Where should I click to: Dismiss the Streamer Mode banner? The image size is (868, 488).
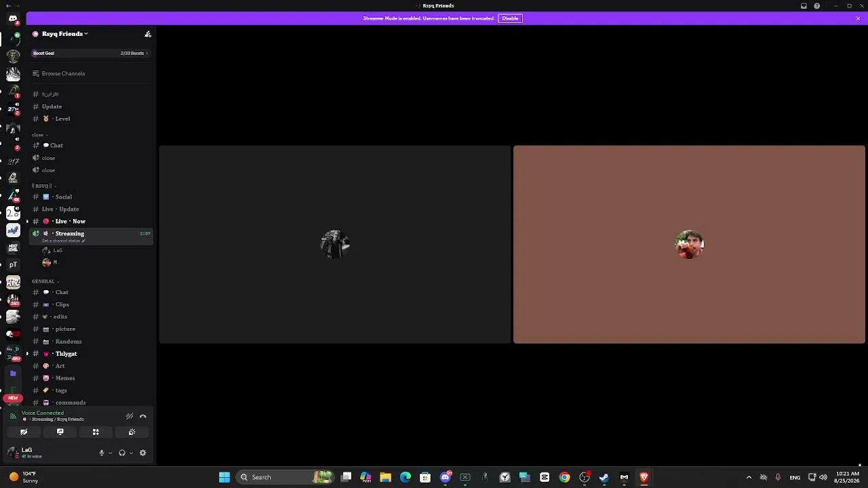click(x=858, y=18)
